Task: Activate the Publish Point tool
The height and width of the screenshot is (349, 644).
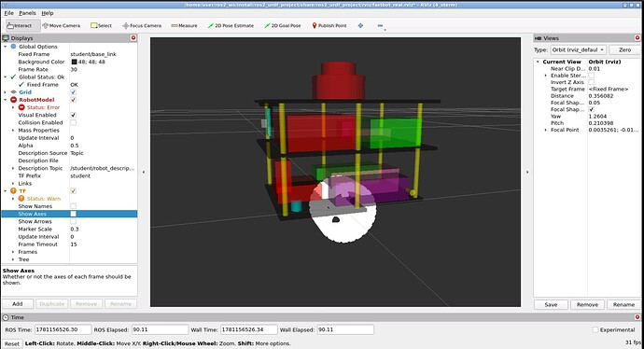Action: point(329,25)
